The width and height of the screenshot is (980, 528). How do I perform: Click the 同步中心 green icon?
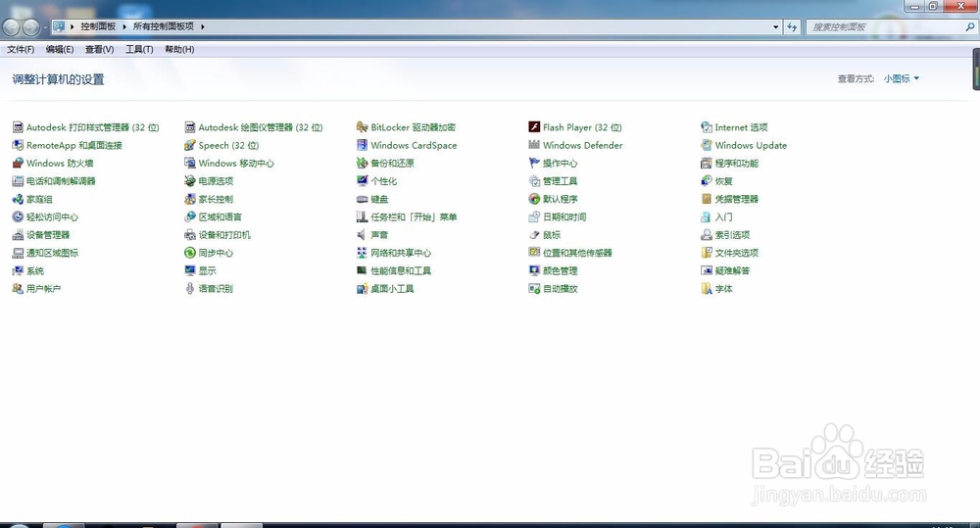190,253
